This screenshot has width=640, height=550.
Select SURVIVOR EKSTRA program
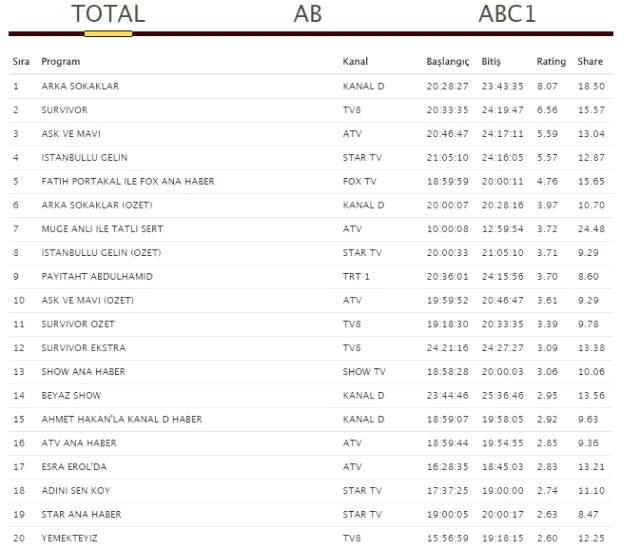click(84, 348)
